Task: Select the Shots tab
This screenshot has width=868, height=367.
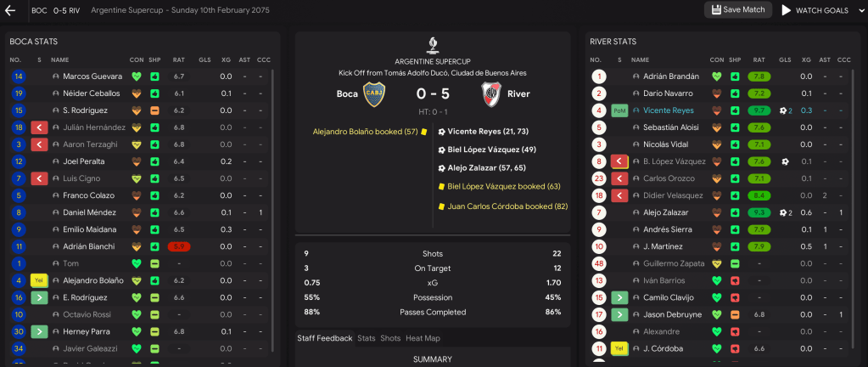Action: pyautogui.click(x=390, y=338)
